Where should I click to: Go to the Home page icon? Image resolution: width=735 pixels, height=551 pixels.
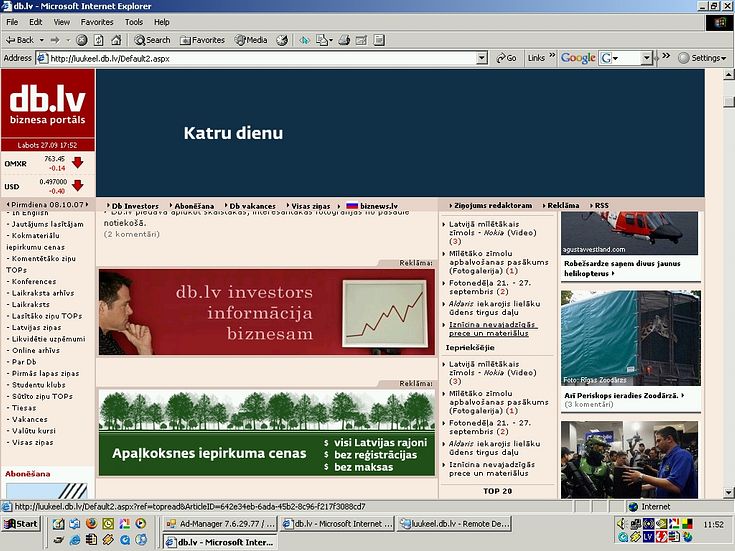[x=116, y=40]
